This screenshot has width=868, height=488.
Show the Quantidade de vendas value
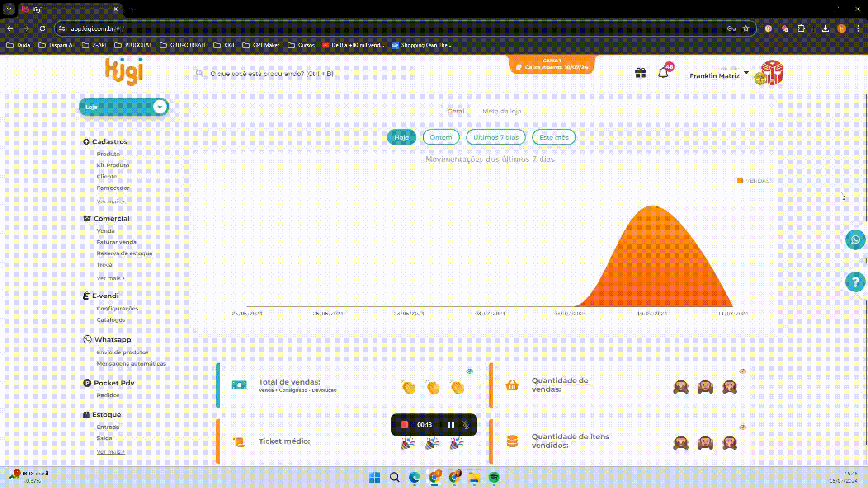click(743, 371)
